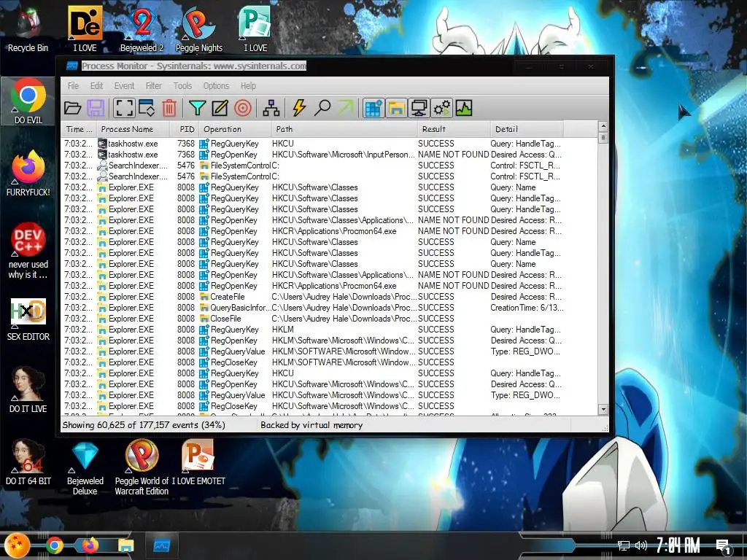The width and height of the screenshot is (747, 560).
Task: Click the Backed by virtual memory status text
Action: [x=311, y=425]
